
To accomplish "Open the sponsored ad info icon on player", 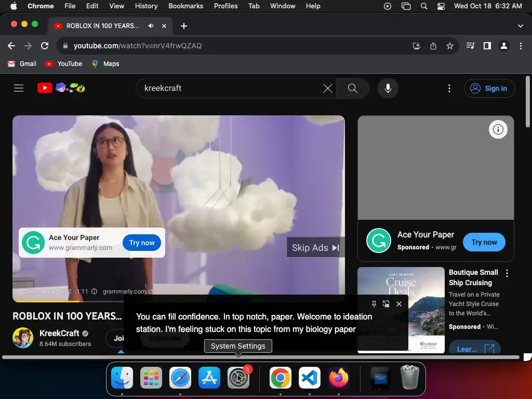I will click(x=95, y=291).
